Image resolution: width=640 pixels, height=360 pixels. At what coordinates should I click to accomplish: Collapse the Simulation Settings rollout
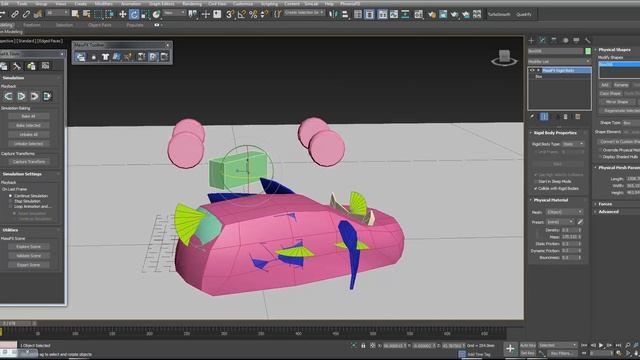22,174
